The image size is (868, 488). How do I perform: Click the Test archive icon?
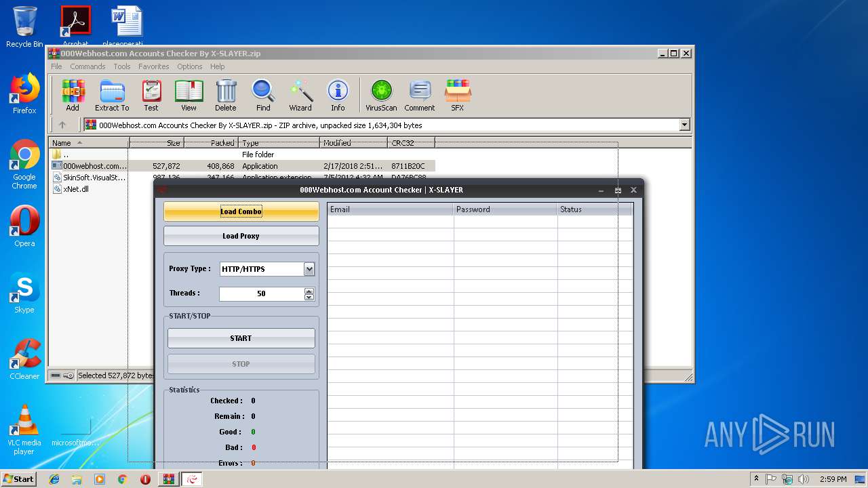click(x=151, y=95)
